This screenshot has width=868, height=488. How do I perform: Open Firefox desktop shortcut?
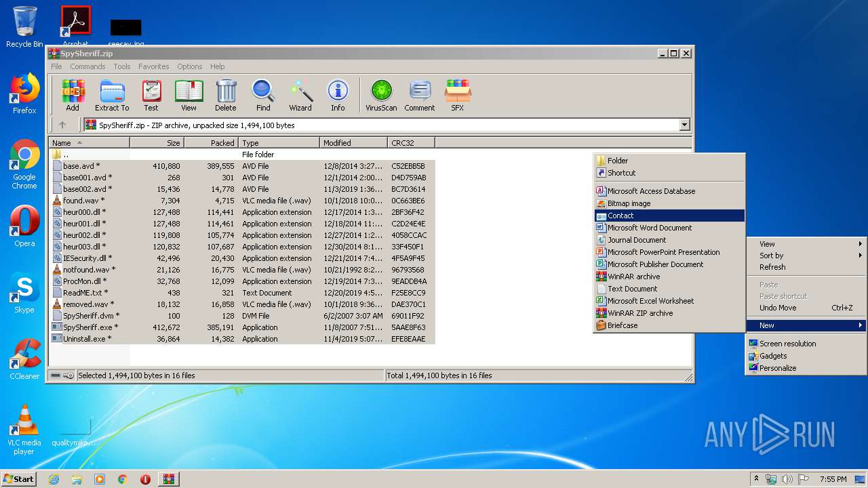pyautogui.click(x=24, y=94)
